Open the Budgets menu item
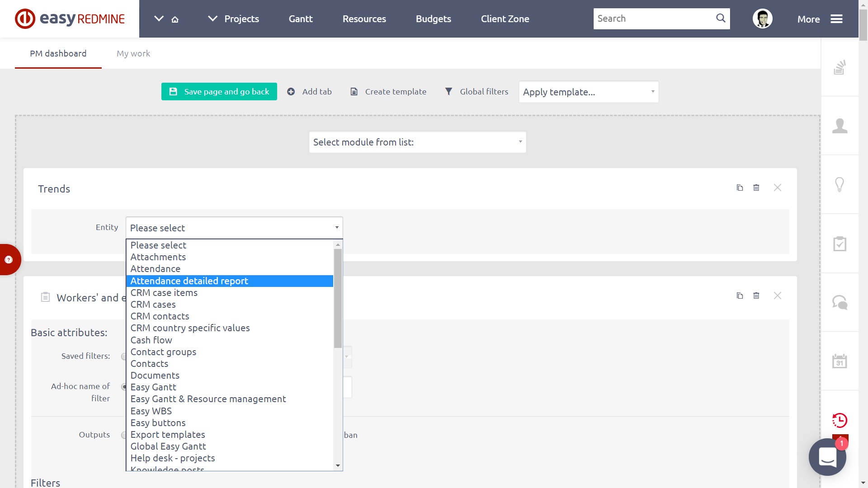The image size is (868, 488). tap(433, 19)
